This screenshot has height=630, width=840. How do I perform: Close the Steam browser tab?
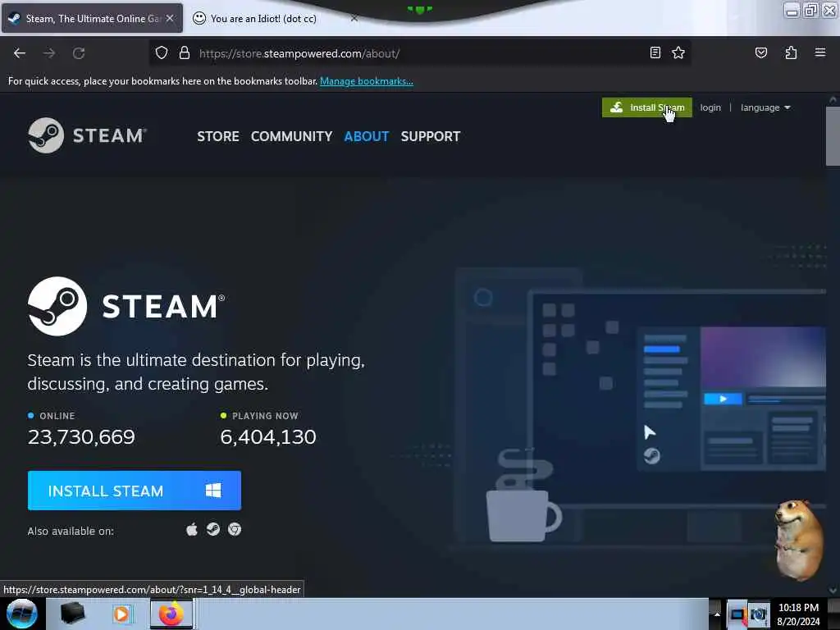tap(170, 18)
